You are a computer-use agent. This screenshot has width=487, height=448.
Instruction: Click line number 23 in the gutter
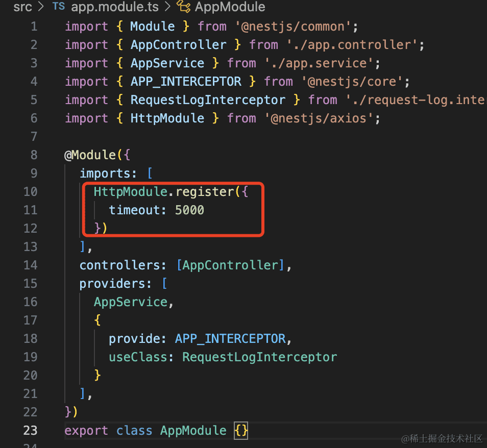tap(30, 430)
